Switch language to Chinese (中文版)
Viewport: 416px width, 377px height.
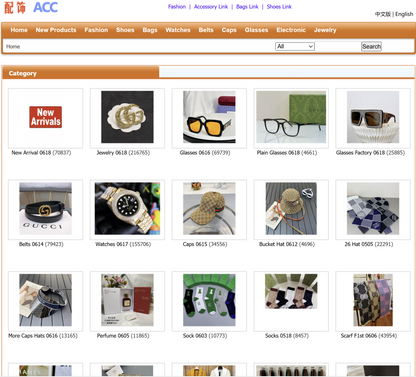tap(383, 14)
